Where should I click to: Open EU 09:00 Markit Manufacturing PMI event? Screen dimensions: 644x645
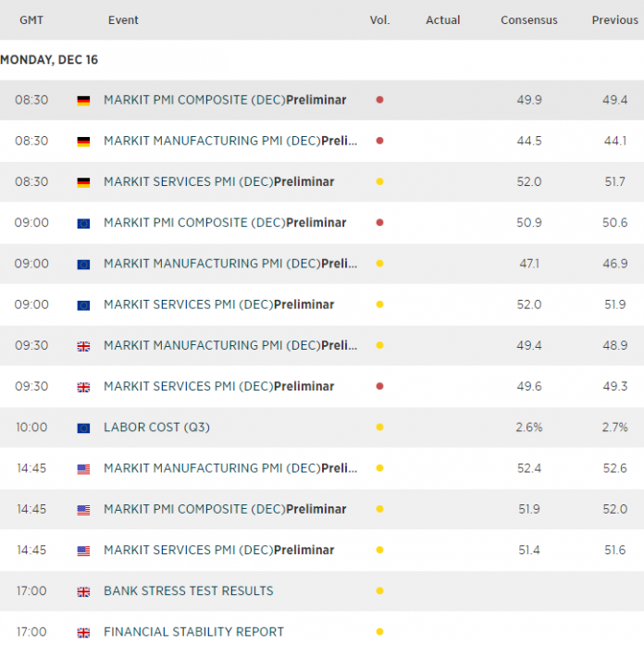pyautogui.click(x=230, y=263)
